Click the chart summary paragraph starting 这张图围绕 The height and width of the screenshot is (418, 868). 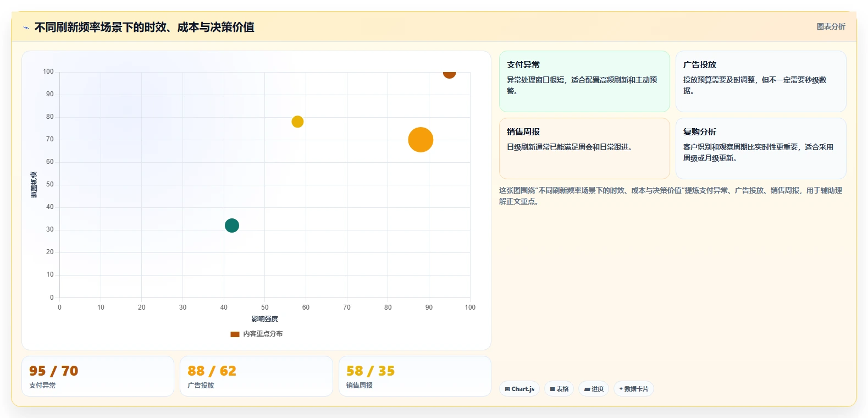671,196
